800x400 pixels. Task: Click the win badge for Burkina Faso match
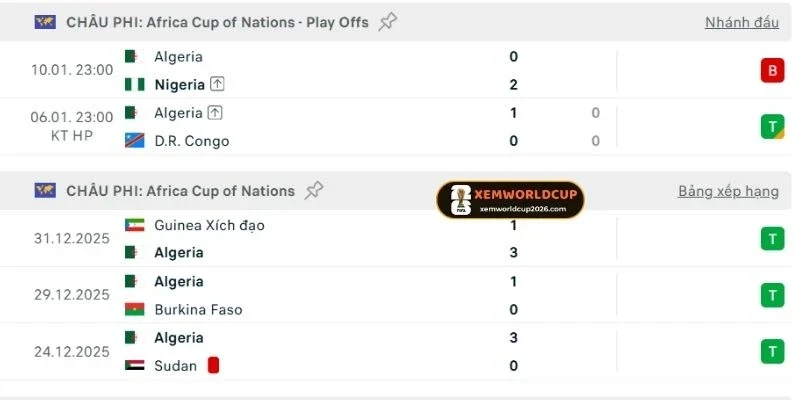click(x=771, y=295)
